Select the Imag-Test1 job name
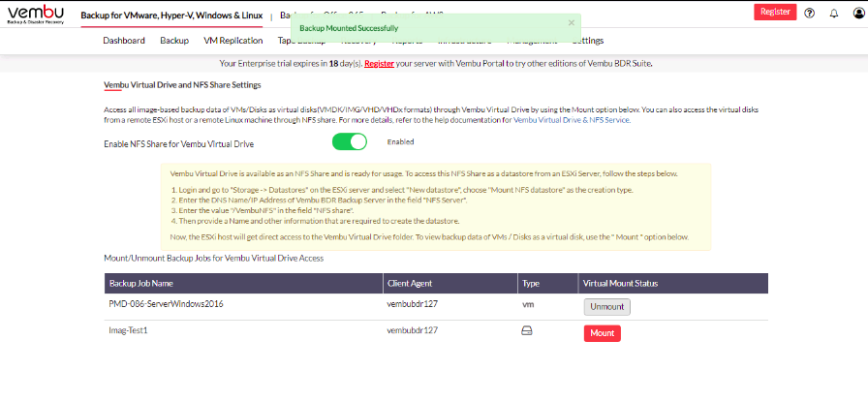Screen dimensions: 868x402 point(129,330)
